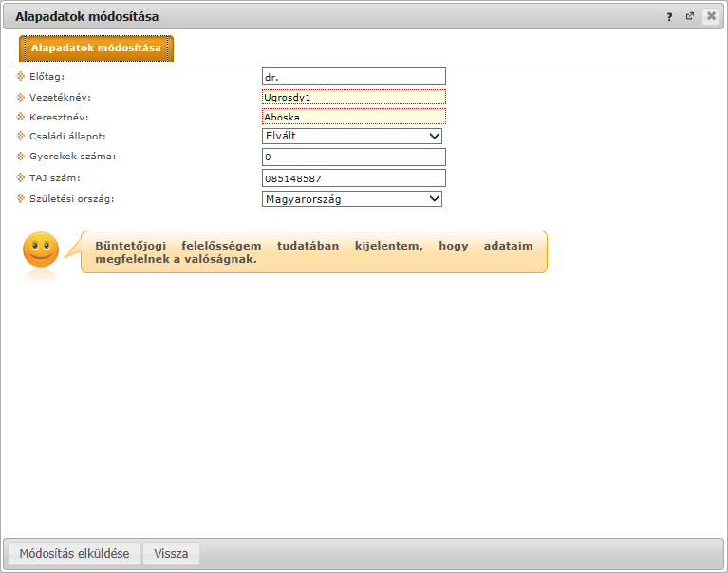This screenshot has width=728, height=573.
Task: Click the TAJ szám field
Action: pyautogui.click(x=354, y=178)
